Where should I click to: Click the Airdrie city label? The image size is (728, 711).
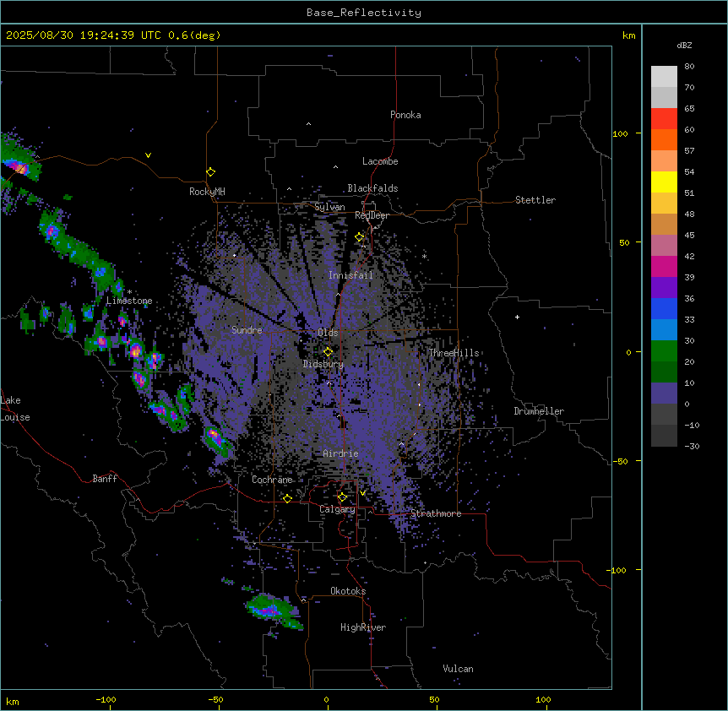tap(341, 453)
